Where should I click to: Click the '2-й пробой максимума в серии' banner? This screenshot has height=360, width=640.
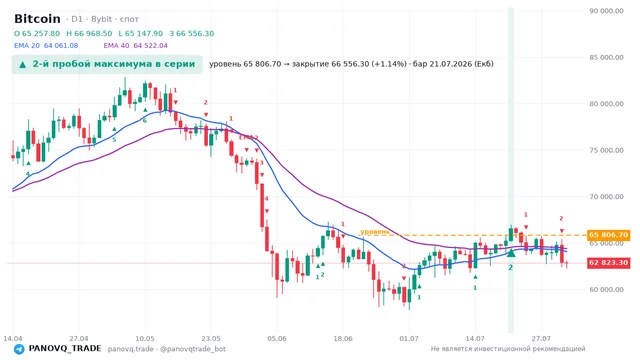point(107,64)
